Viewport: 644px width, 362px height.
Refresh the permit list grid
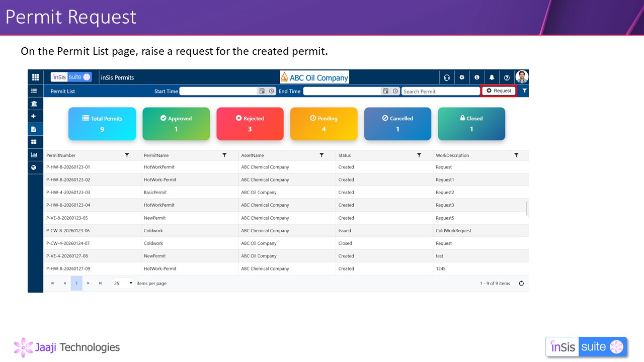click(x=521, y=284)
